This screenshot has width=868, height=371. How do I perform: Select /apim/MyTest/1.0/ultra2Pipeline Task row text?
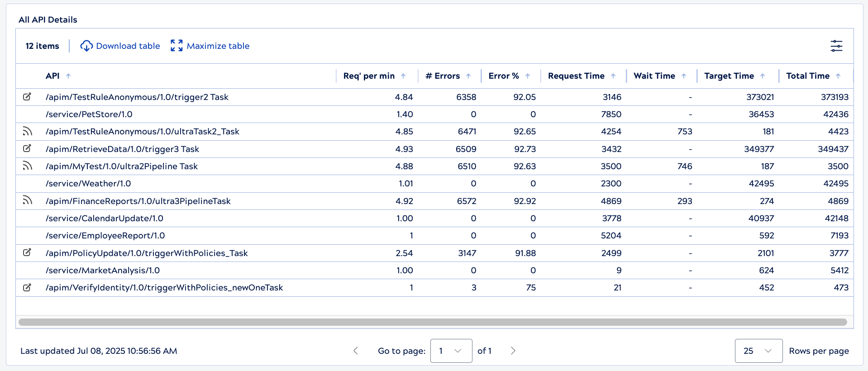[x=121, y=166]
